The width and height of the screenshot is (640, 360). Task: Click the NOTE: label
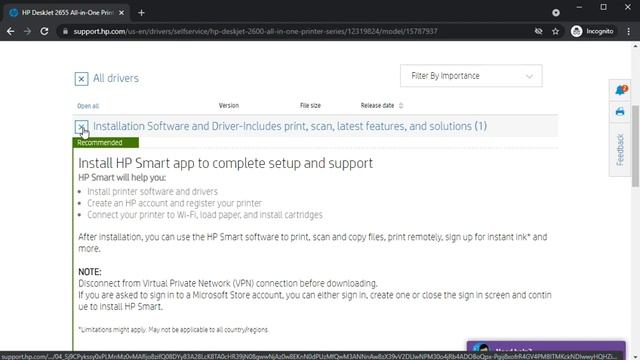pyautogui.click(x=90, y=272)
